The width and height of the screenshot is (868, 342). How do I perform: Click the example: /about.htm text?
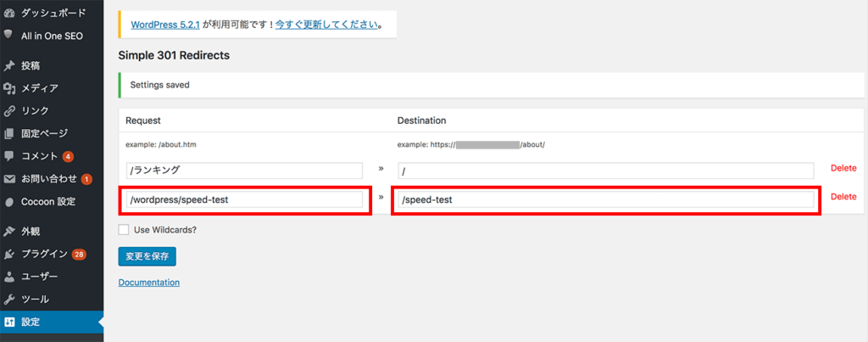coord(161,145)
